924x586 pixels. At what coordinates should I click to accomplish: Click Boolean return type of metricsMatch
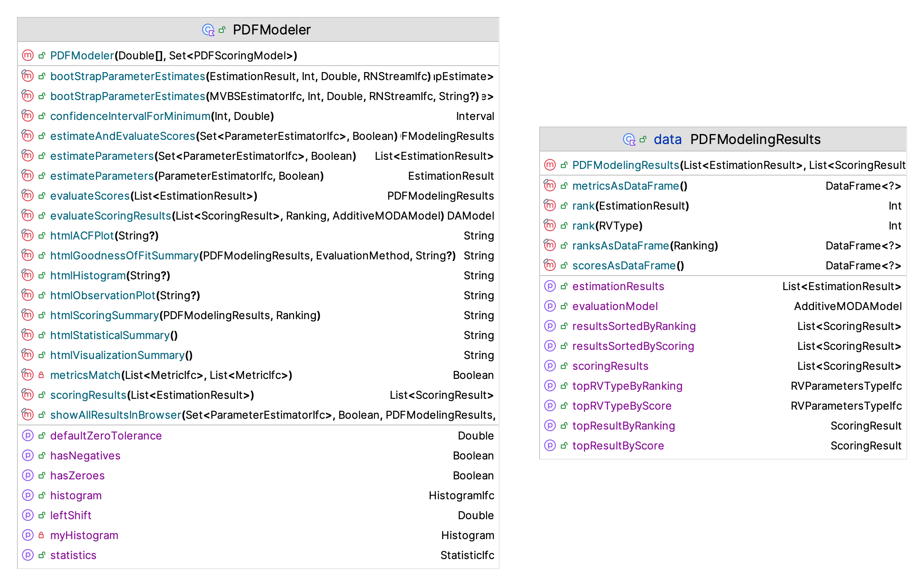(473, 375)
